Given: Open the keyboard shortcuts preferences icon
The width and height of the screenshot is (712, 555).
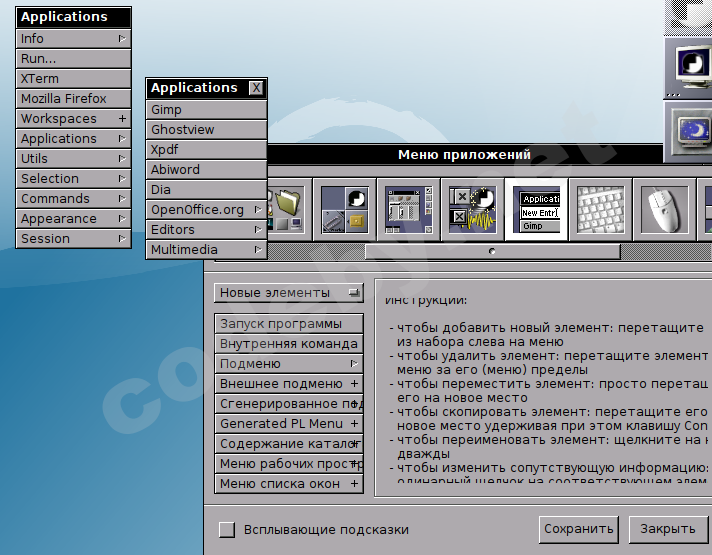Looking at the screenshot, I should tap(601, 209).
